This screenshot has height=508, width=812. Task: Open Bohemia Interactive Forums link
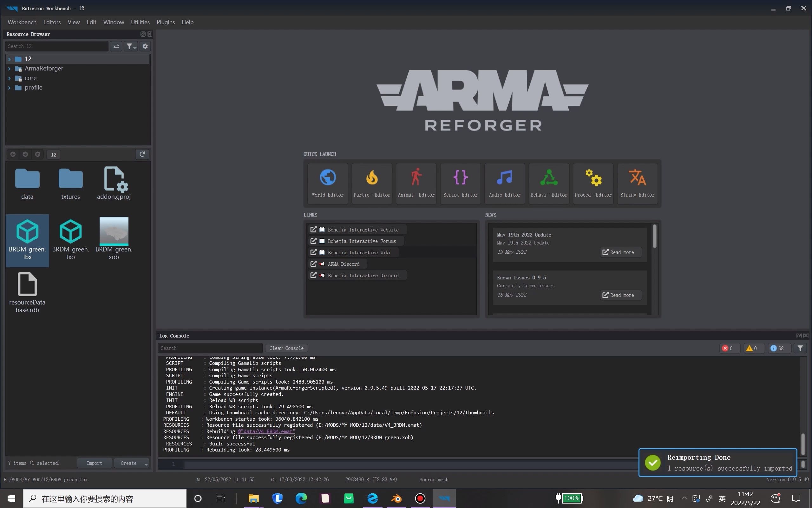coord(356,241)
